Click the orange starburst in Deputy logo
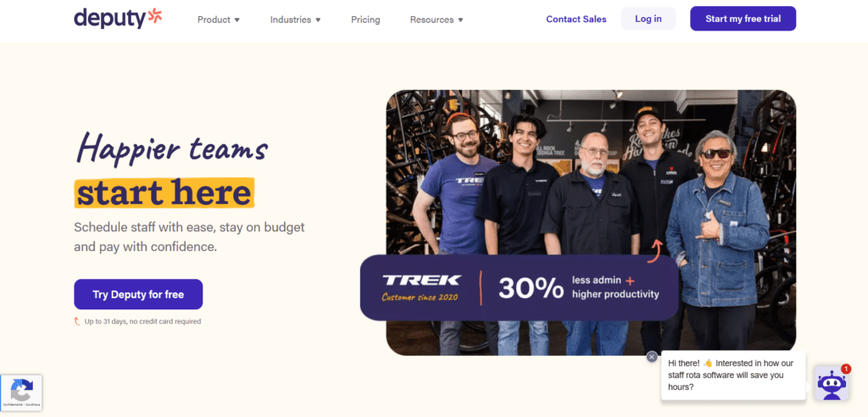The width and height of the screenshot is (868, 417). 155,17
